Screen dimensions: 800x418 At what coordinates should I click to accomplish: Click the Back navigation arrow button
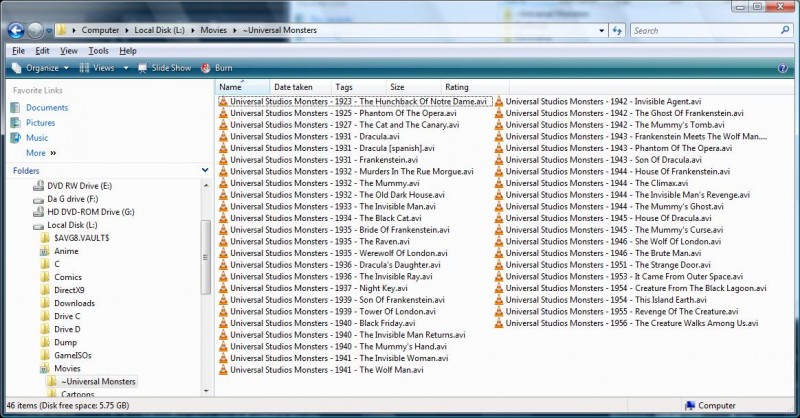pyautogui.click(x=16, y=31)
